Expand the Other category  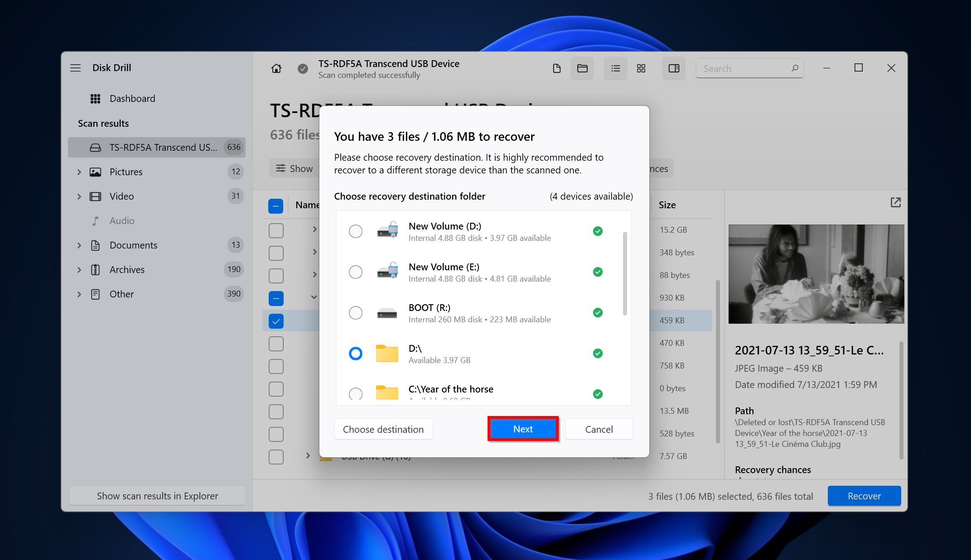point(79,294)
